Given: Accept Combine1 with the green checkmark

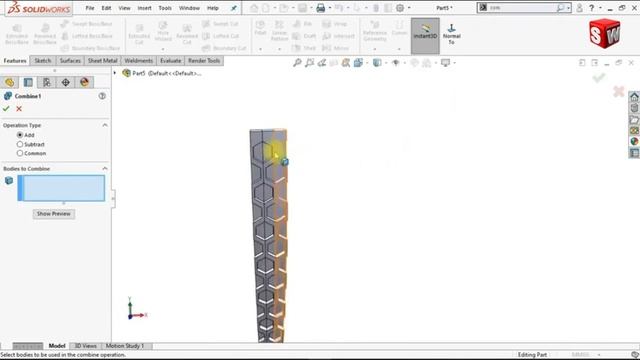Looking at the screenshot, I should point(6,109).
